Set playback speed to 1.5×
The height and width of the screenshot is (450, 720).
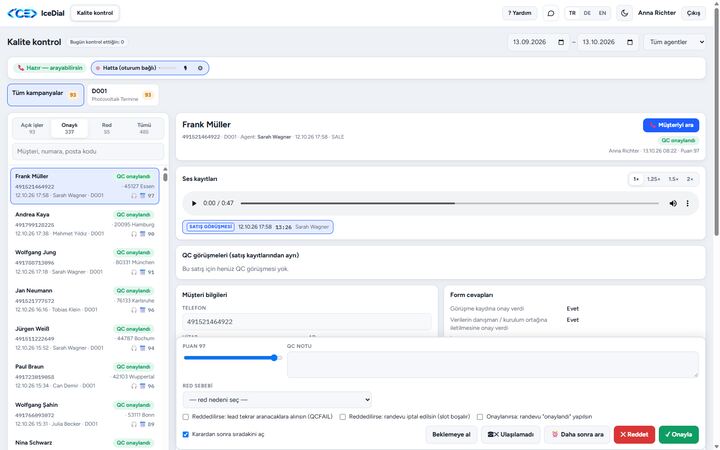[x=673, y=179]
